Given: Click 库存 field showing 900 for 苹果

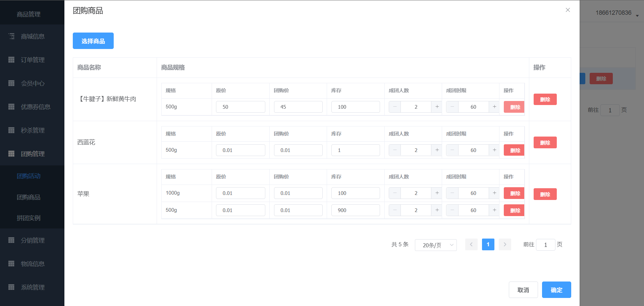Looking at the screenshot, I should click(x=355, y=210).
